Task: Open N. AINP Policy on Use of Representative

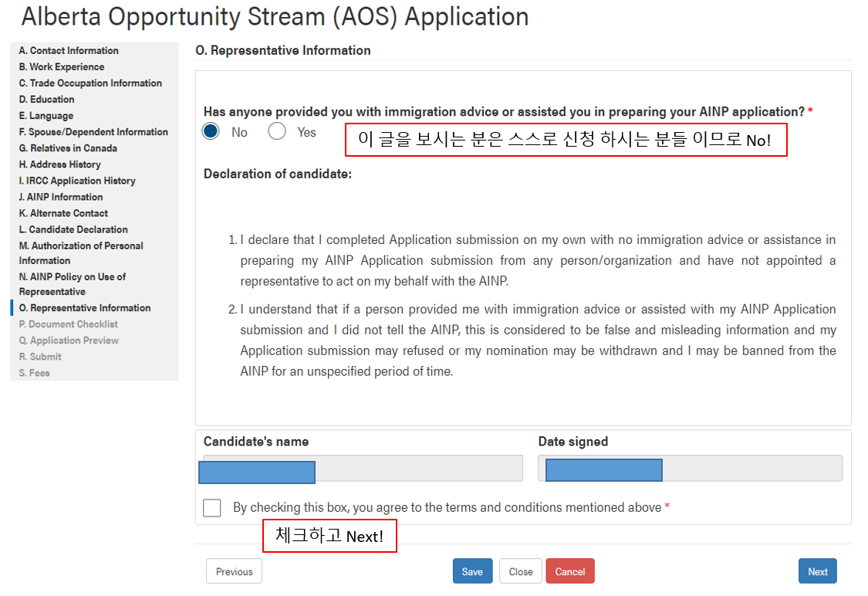Action: click(x=73, y=284)
